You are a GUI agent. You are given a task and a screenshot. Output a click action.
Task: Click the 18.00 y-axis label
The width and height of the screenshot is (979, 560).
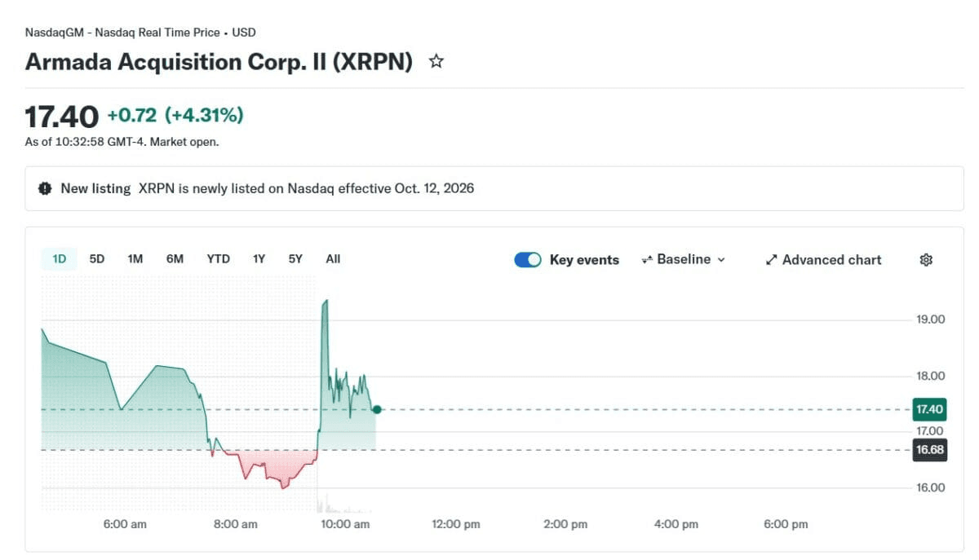931,376
